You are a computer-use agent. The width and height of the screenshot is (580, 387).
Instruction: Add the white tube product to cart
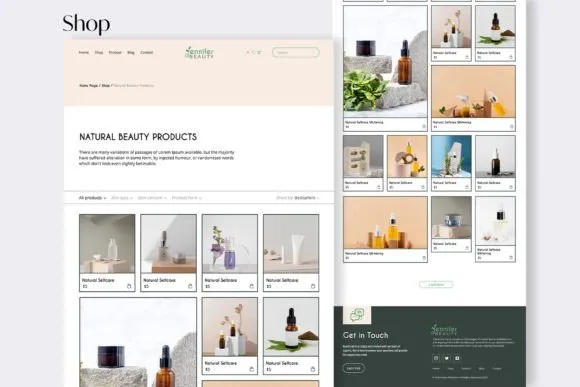tap(313, 286)
